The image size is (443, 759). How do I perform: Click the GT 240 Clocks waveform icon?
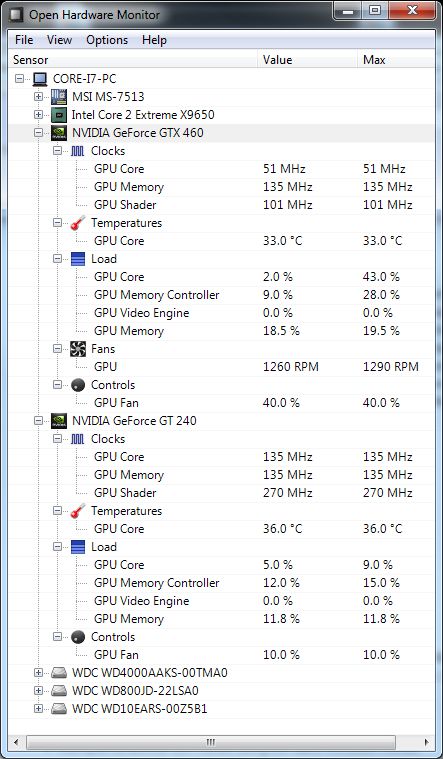(77, 439)
